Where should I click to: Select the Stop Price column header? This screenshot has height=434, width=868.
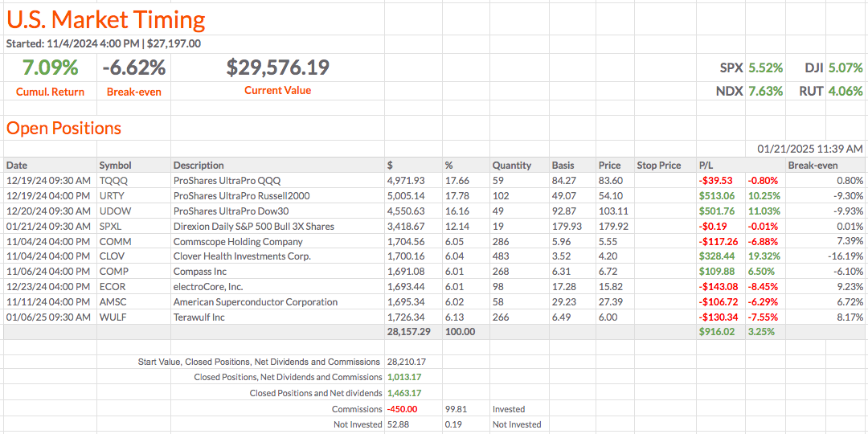click(x=658, y=166)
